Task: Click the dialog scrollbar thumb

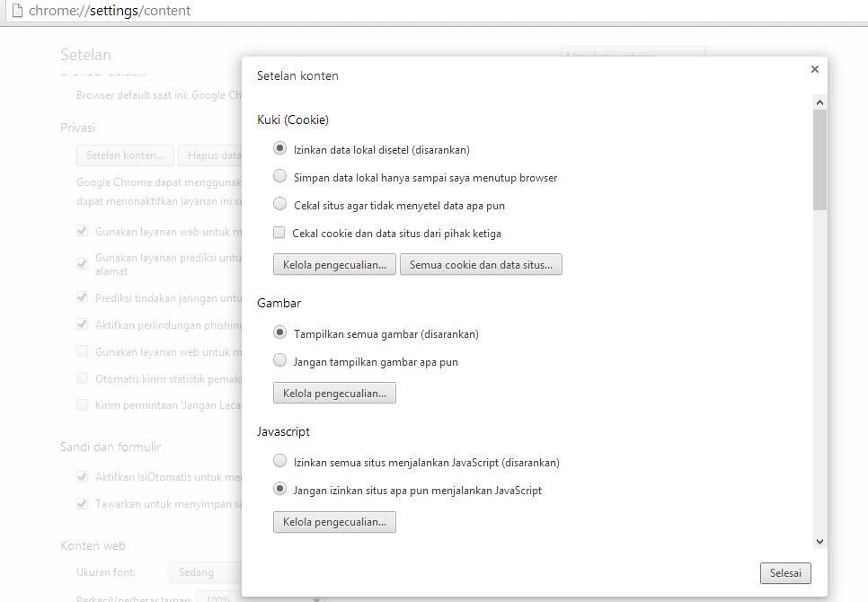Action: [x=819, y=160]
